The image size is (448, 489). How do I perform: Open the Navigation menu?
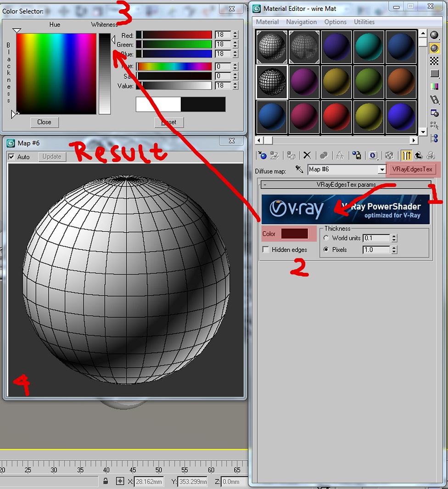tap(302, 22)
